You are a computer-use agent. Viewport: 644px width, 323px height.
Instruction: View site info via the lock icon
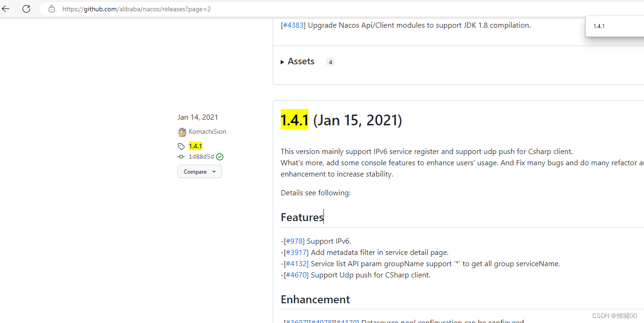[x=52, y=9]
